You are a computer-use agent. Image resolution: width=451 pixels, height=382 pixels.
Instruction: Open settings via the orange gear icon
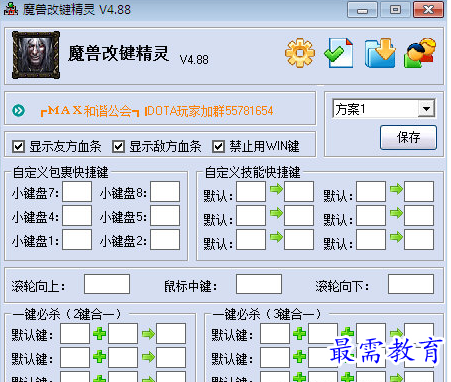(x=300, y=53)
